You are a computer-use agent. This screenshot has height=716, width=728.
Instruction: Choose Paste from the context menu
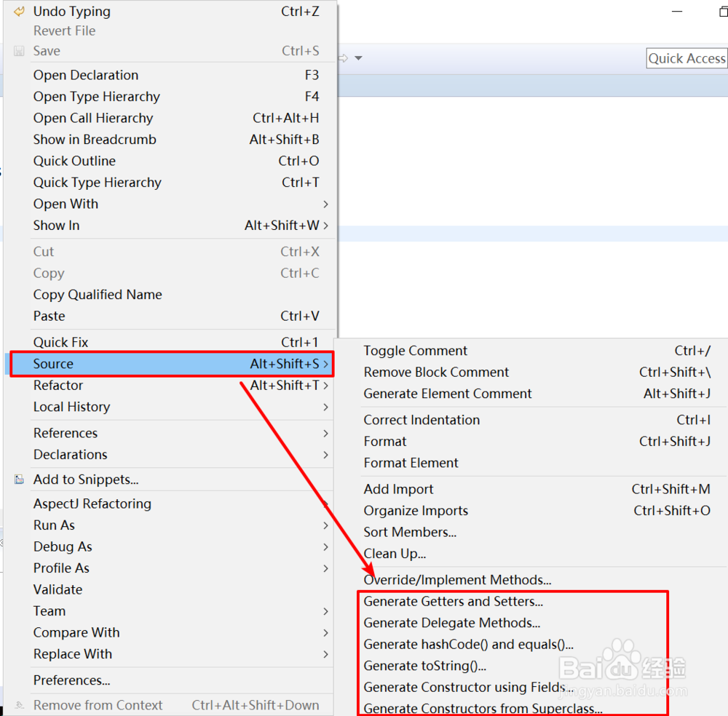pyautogui.click(x=170, y=316)
